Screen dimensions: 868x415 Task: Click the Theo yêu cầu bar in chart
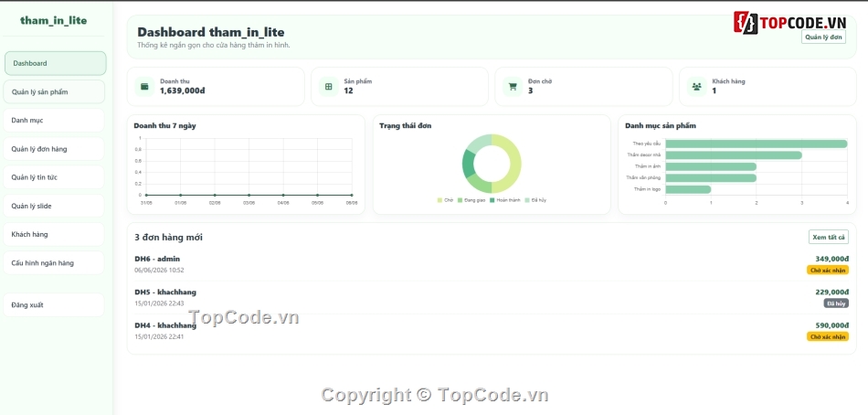coord(757,144)
